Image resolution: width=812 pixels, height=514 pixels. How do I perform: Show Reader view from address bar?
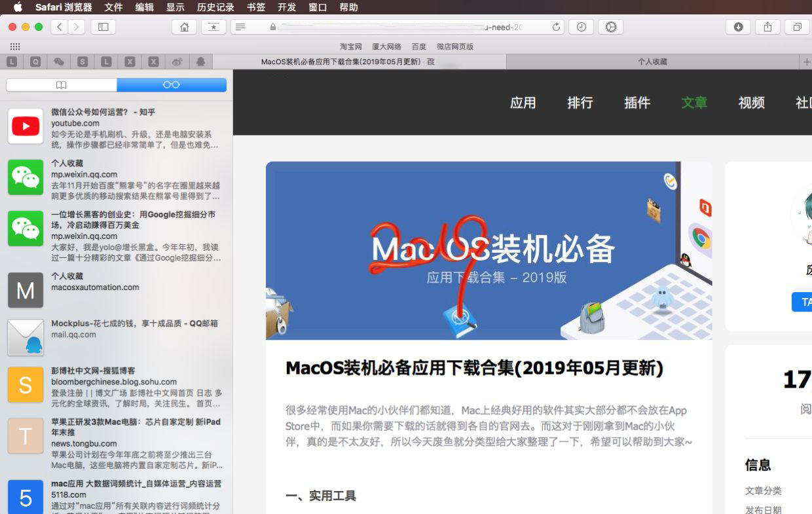point(240,27)
